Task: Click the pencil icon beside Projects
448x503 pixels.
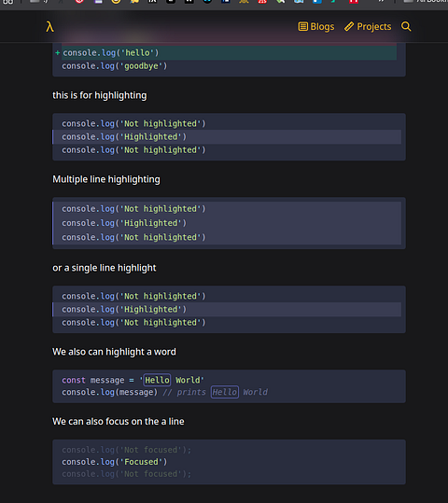Action: tap(349, 27)
